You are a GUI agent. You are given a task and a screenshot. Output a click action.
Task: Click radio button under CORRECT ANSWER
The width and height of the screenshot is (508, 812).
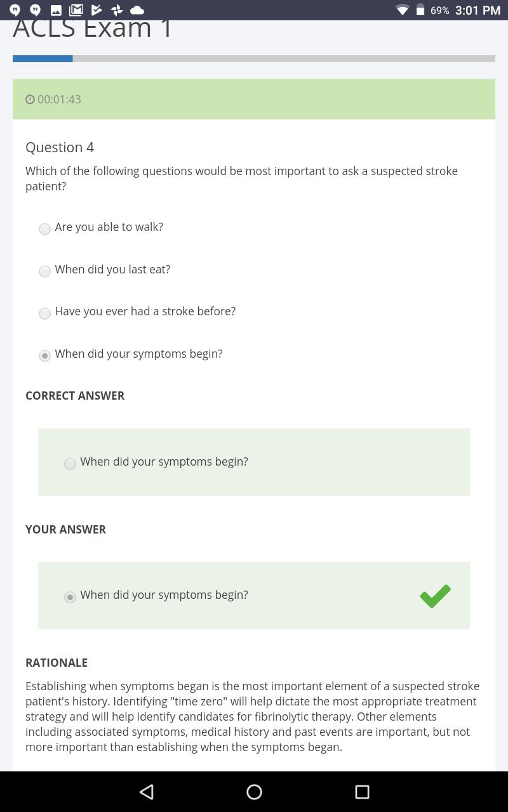click(x=70, y=464)
